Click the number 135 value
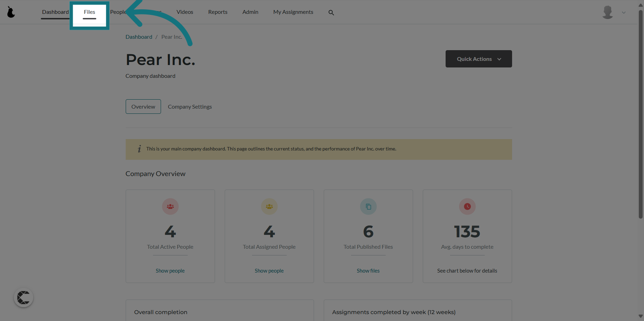 (x=467, y=231)
